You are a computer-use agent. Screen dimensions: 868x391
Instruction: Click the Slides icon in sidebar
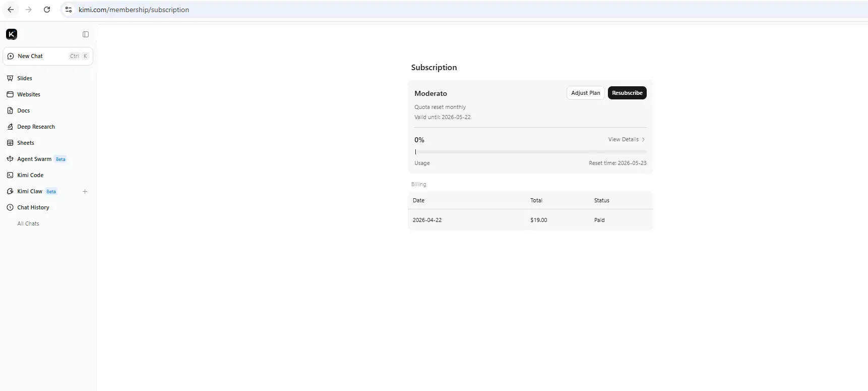point(10,78)
